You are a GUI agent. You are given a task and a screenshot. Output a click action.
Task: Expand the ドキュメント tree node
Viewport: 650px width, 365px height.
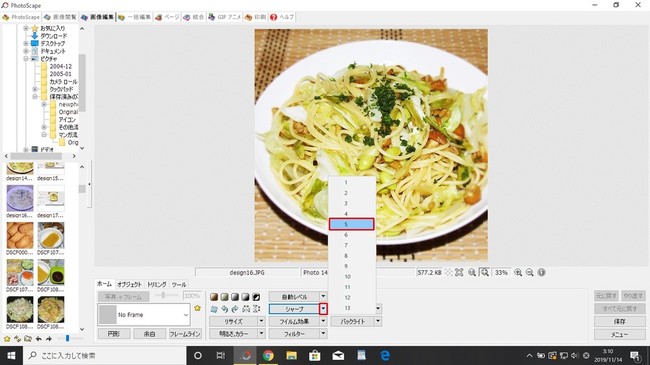(26, 51)
